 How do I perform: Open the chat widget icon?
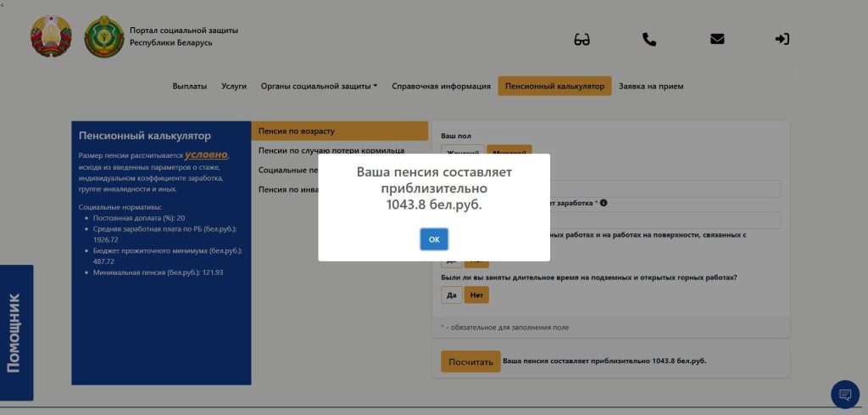coord(844,394)
